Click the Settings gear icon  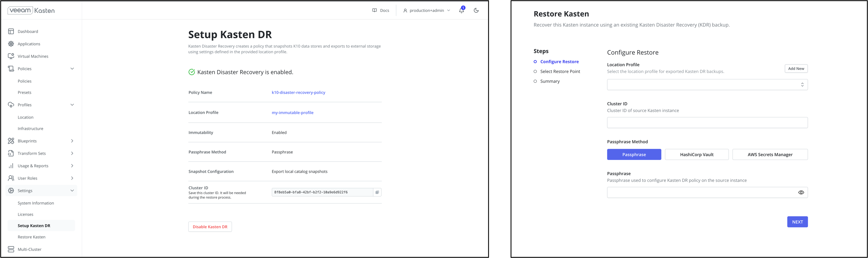click(x=11, y=190)
